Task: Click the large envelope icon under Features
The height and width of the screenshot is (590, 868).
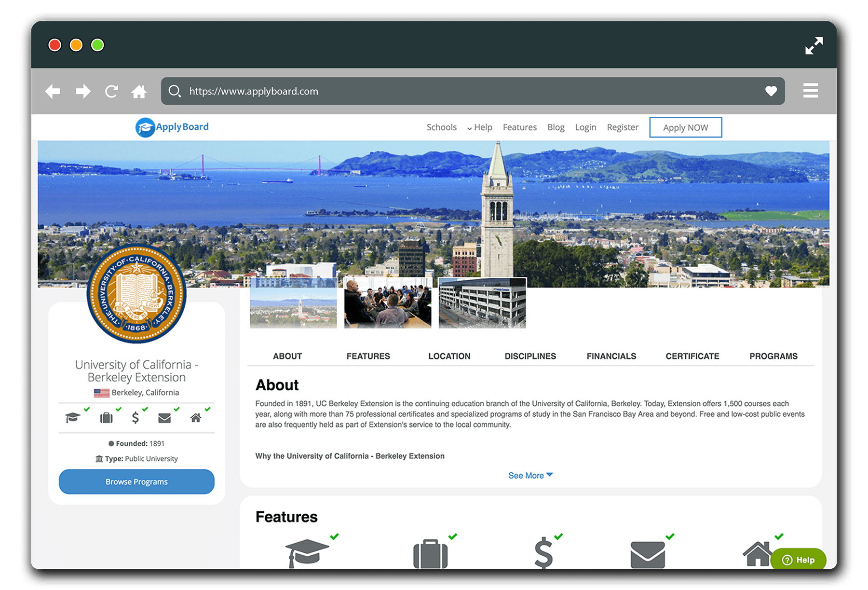Action: 648,555
